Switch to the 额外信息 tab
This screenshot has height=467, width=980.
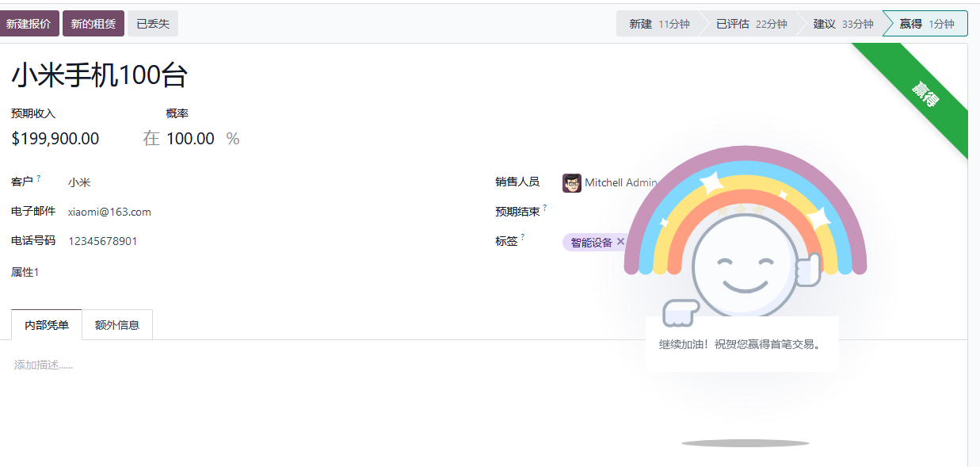pyautogui.click(x=117, y=325)
